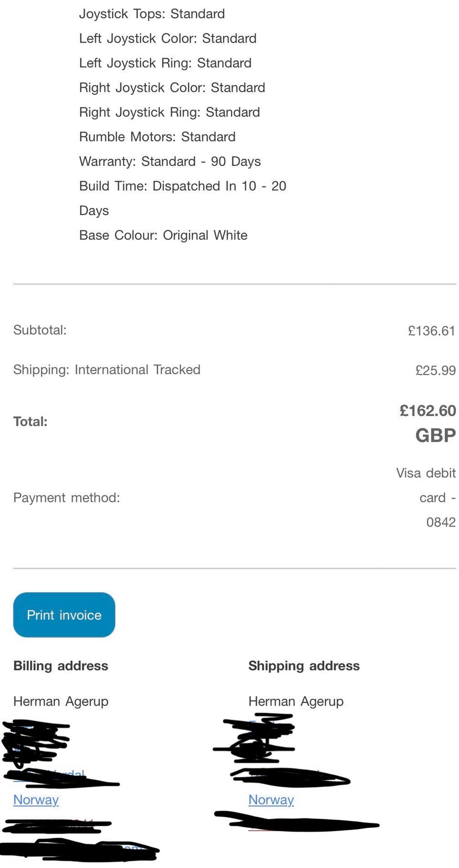Open the Norway link under Billing address
Screen dimensions: 459x868
pyautogui.click(x=36, y=799)
